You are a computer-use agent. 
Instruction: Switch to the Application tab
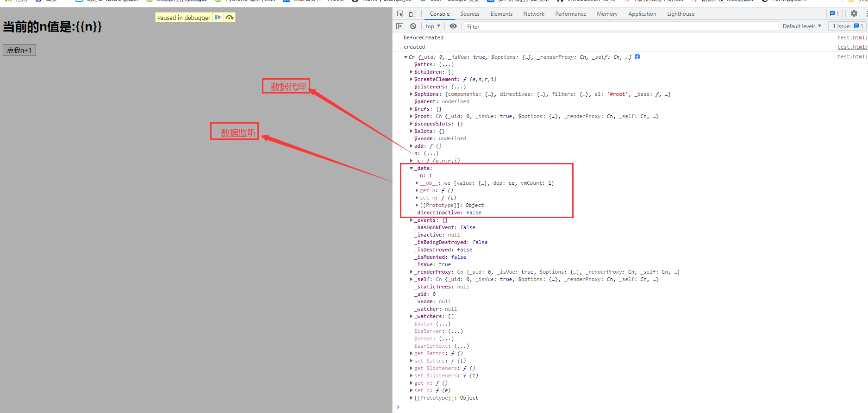642,14
